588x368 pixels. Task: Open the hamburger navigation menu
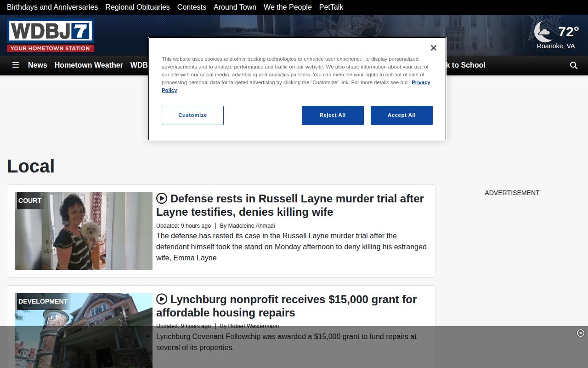(16, 65)
